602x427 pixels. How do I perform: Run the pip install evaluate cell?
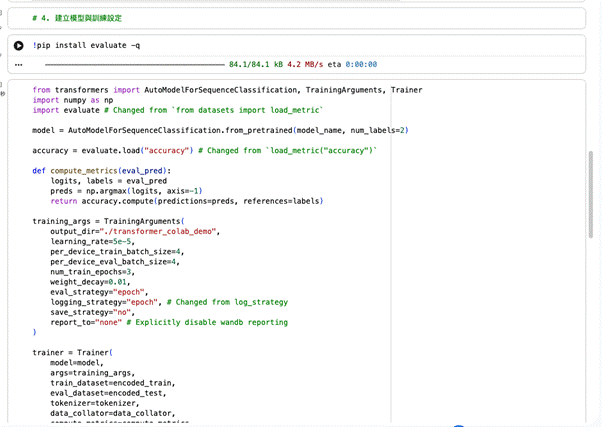(x=19, y=45)
